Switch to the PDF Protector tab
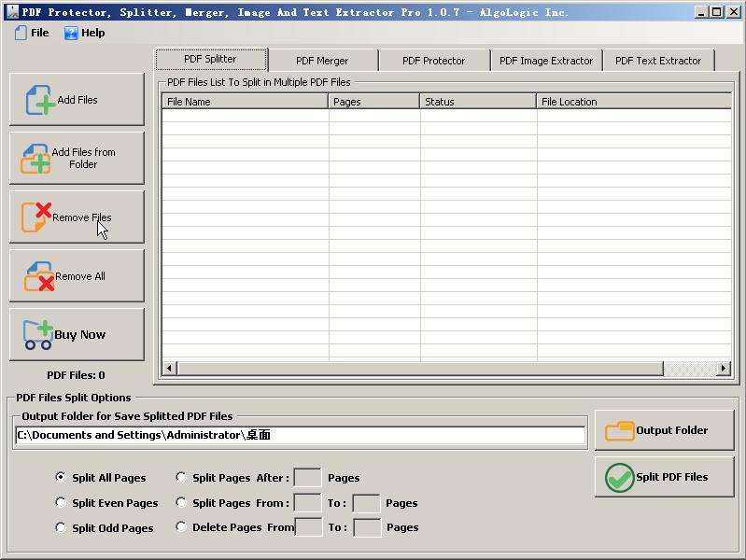This screenshot has width=746, height=560. point(433,61)
